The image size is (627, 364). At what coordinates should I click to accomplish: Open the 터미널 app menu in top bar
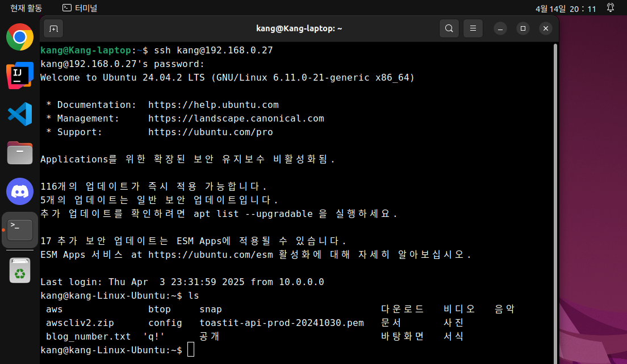point(80,8)
